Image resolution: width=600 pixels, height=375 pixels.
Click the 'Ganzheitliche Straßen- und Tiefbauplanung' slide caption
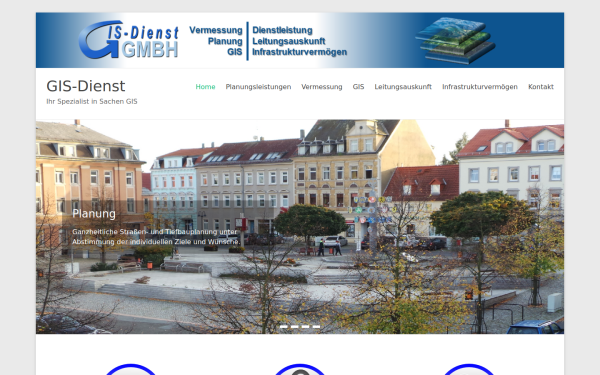156,237
